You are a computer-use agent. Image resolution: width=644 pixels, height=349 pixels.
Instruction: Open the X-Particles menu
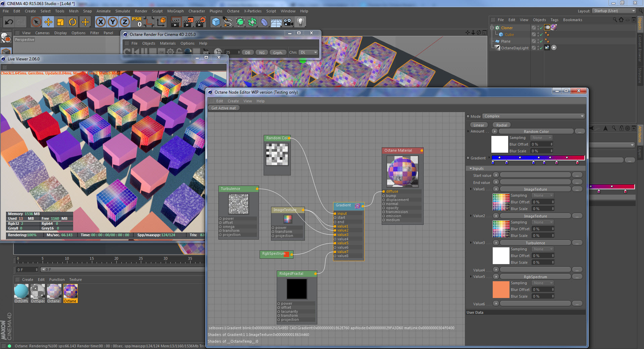[x=253, y=11]
